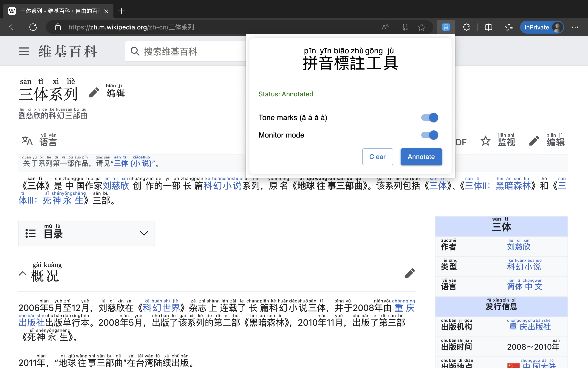
Task: Open Edge Settings and more menu
Action: (x=575, y=27)
